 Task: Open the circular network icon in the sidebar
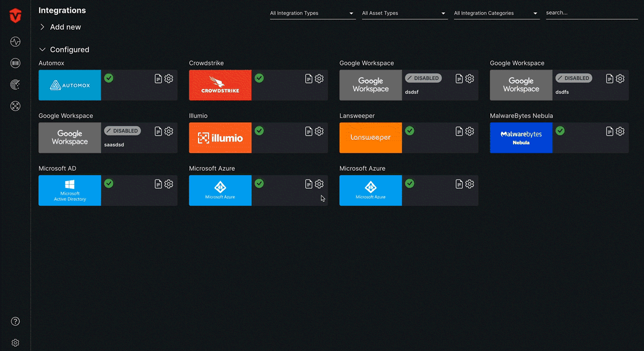pyautogui.click(x=15, y=106)
